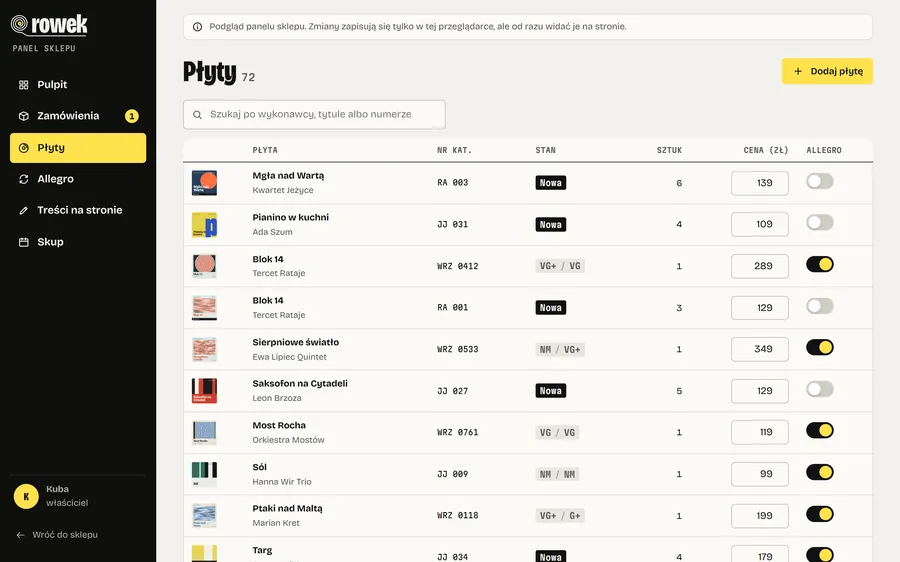Click the Sól album cover thumbnail
This screenshot has height=562, width=900.
(x=204, y=474)
